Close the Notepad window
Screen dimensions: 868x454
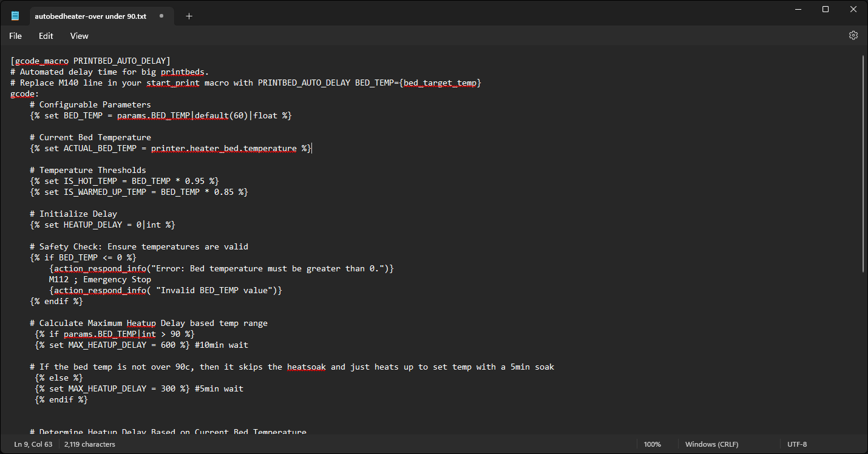pyautogui.click(x=854, y=9)
